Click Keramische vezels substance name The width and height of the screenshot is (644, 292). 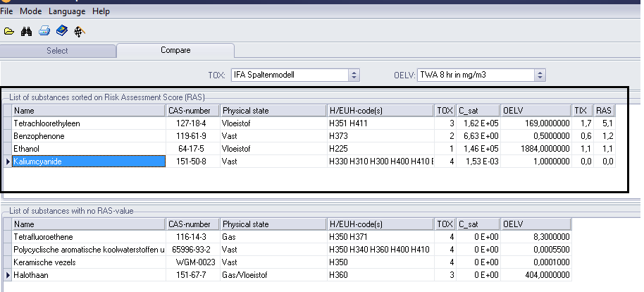click(x=42, y=262)
